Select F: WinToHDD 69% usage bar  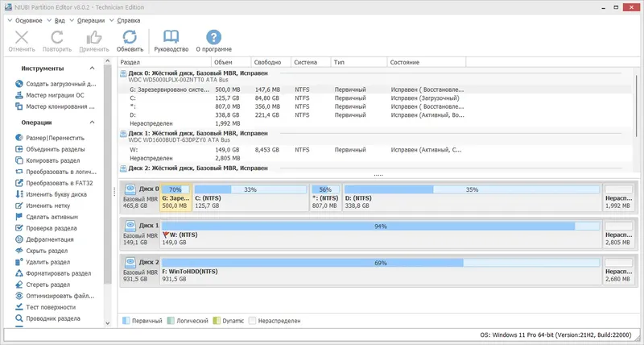coord(381,263)
